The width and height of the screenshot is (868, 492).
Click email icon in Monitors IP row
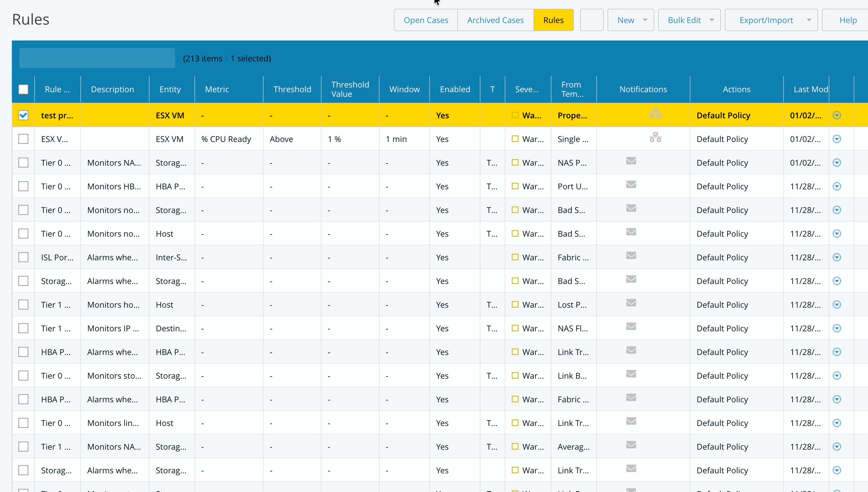point(631,326)
